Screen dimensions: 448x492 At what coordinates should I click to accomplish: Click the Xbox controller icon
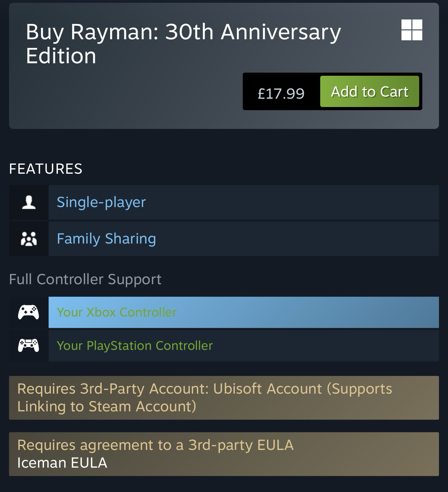click(x=28, y=312)
